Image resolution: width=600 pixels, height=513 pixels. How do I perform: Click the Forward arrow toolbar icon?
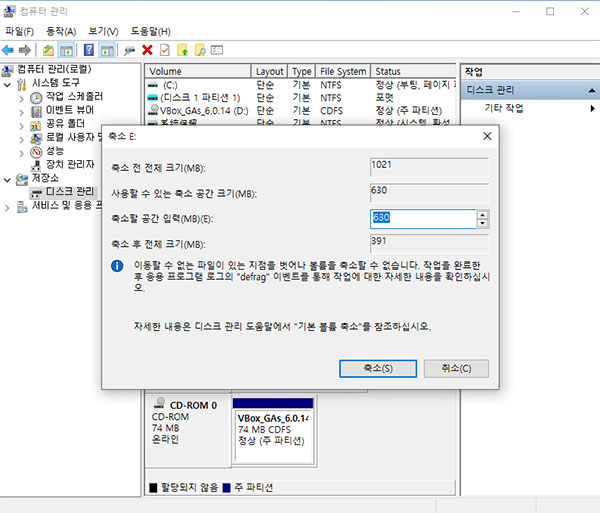tap(25, 50)
